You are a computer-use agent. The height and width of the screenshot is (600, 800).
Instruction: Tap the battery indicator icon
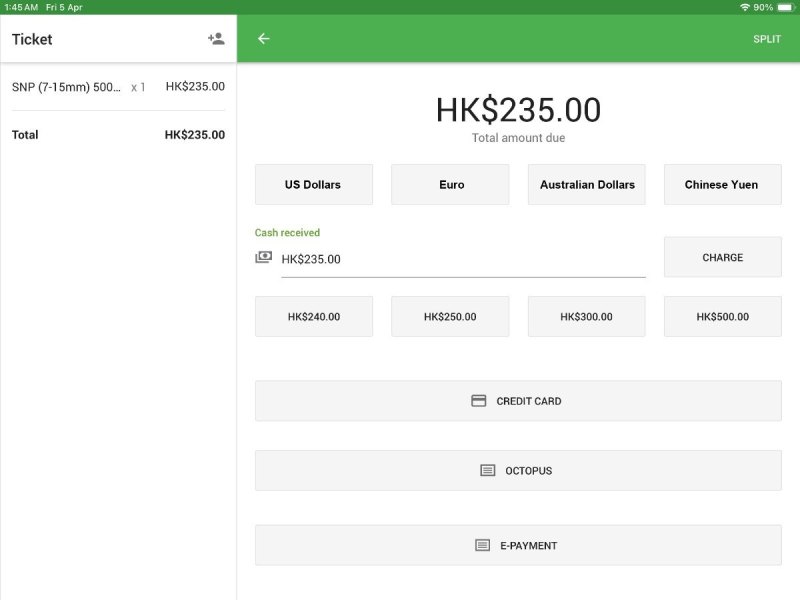785,7
